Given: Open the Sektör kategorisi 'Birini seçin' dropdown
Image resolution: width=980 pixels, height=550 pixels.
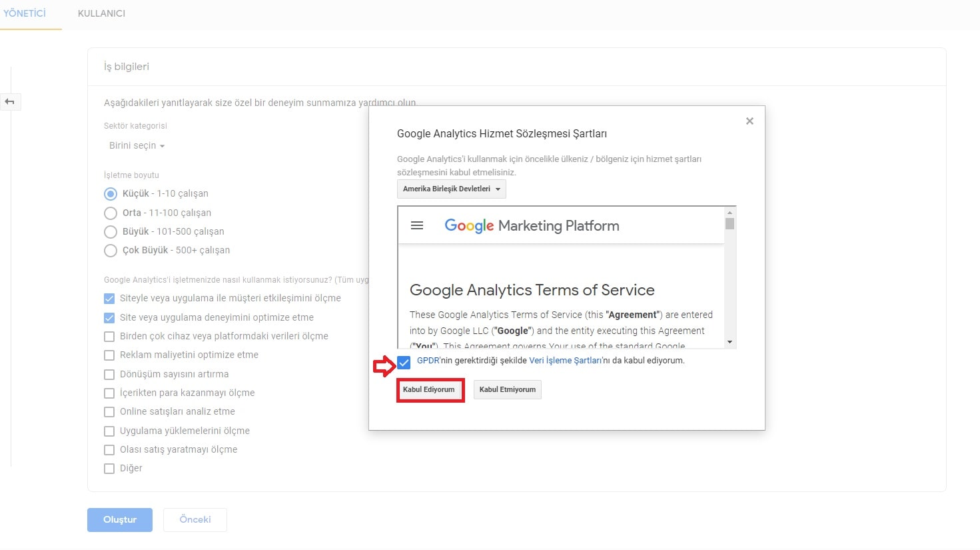Looking at the screenshot, I should coord(137,145).
